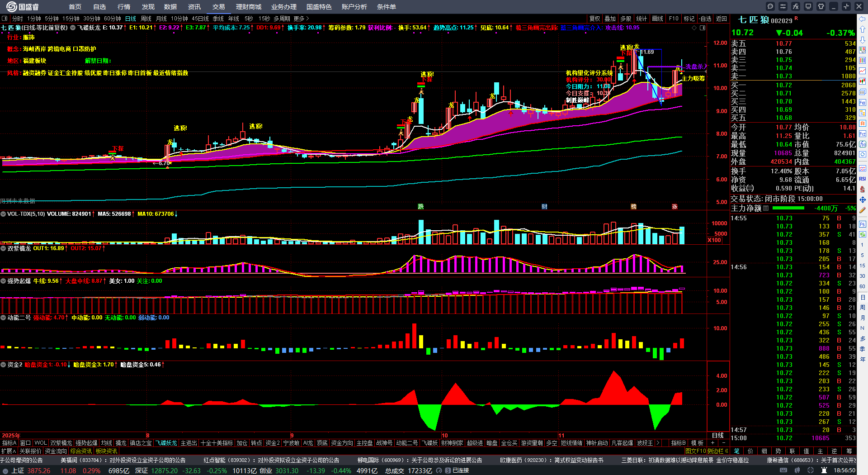868x475 pixels.
Task: Open the 理财商城 menu
Action: tap(249, 7)
